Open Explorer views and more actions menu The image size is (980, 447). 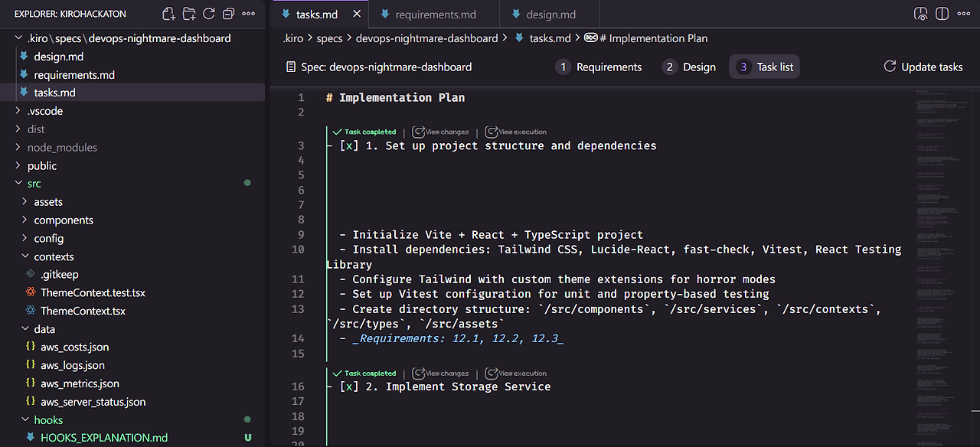tap(248, 14)
